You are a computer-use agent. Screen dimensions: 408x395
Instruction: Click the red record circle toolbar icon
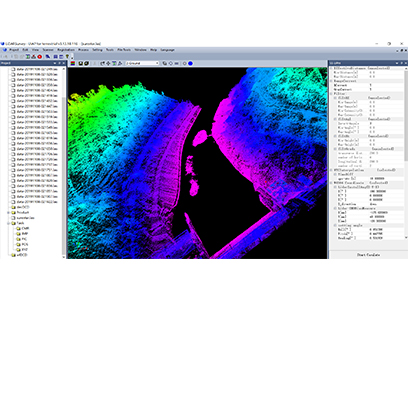(x=40, y=57)
